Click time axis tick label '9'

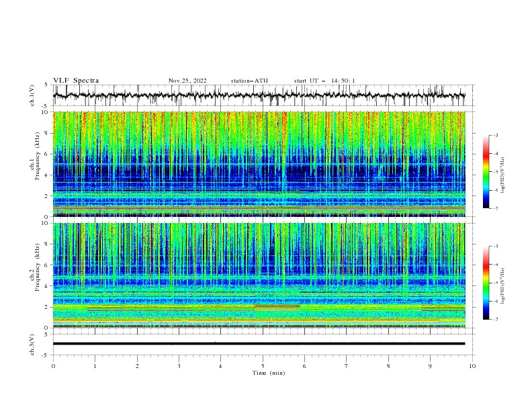[x=430, y=366]
